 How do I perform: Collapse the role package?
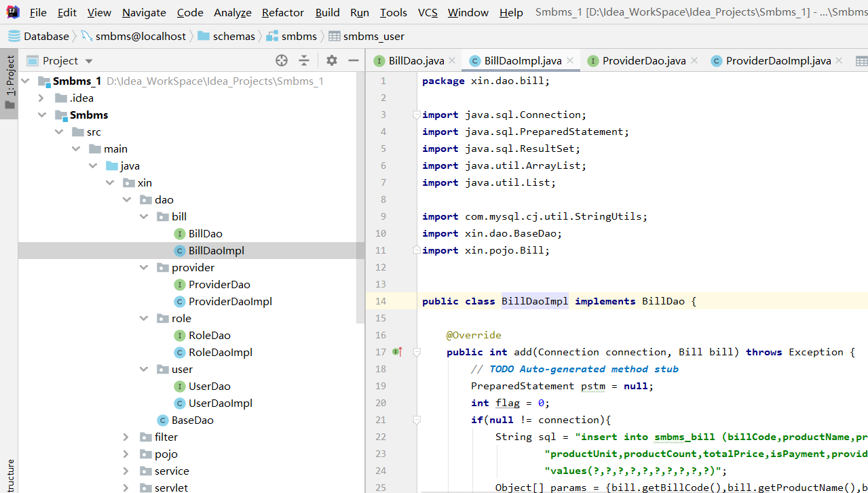tap(143, 318)
